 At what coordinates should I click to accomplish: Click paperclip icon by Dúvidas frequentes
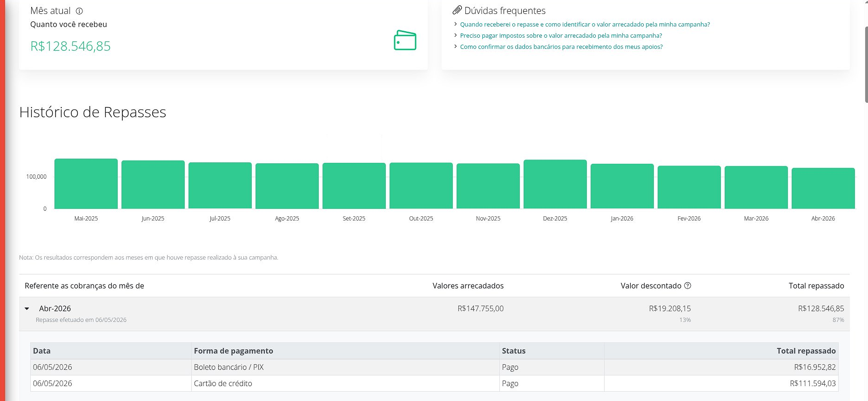(457, 10)
